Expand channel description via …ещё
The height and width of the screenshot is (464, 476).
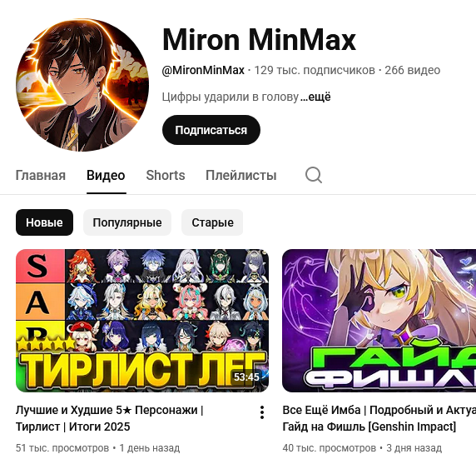[x=315, y=97]
